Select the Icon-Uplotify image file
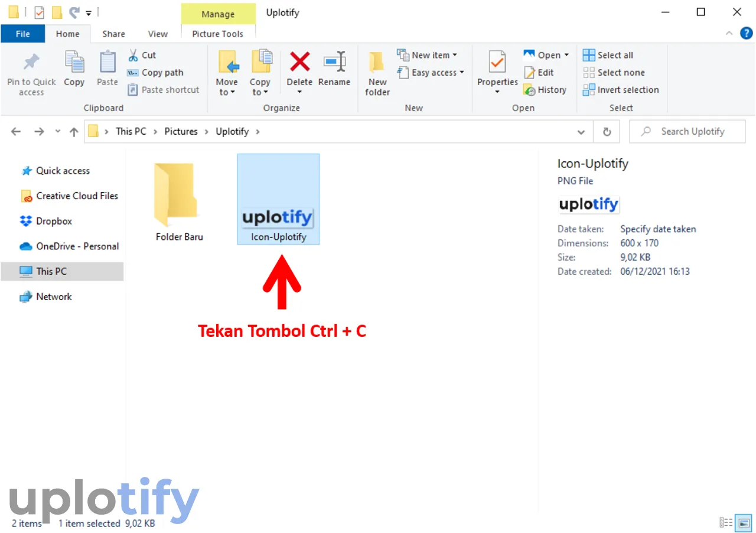The image size is (756, 533). pyautogui.click(x=278, y=199)
